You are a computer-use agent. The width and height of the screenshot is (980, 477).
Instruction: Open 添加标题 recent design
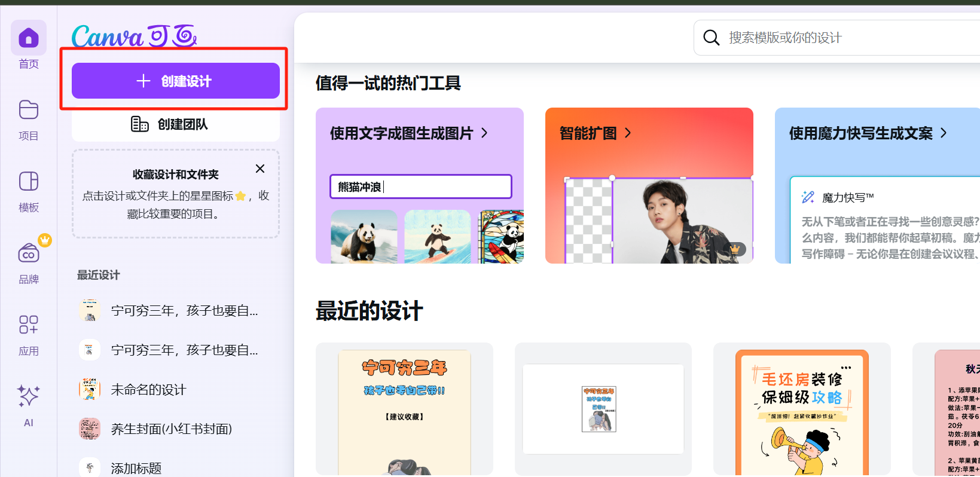[x=176, y=468]
